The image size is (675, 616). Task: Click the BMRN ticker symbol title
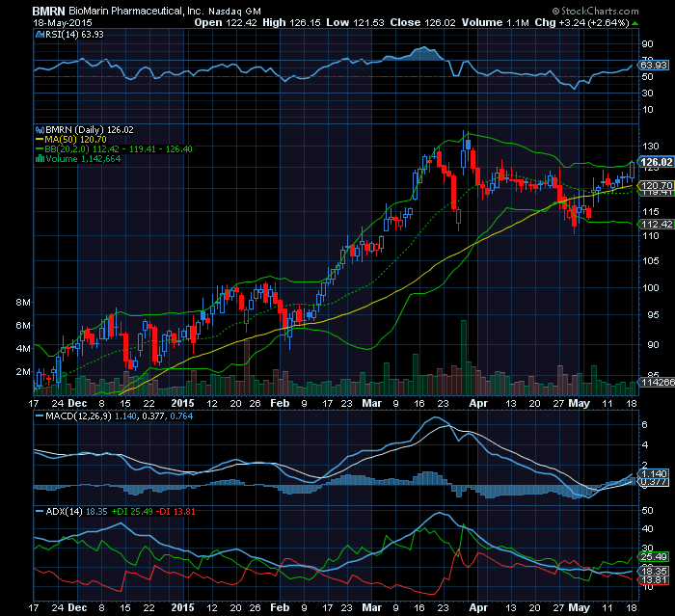48,11
